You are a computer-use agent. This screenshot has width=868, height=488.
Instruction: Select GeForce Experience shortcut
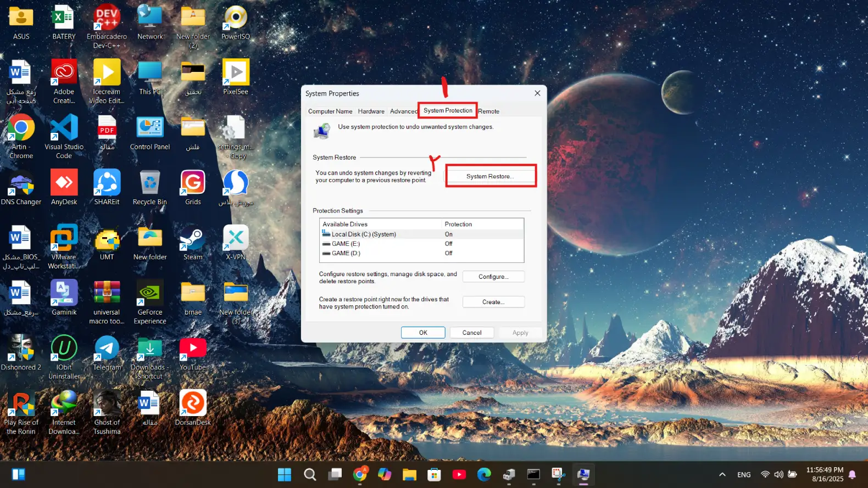coord(150,295)
